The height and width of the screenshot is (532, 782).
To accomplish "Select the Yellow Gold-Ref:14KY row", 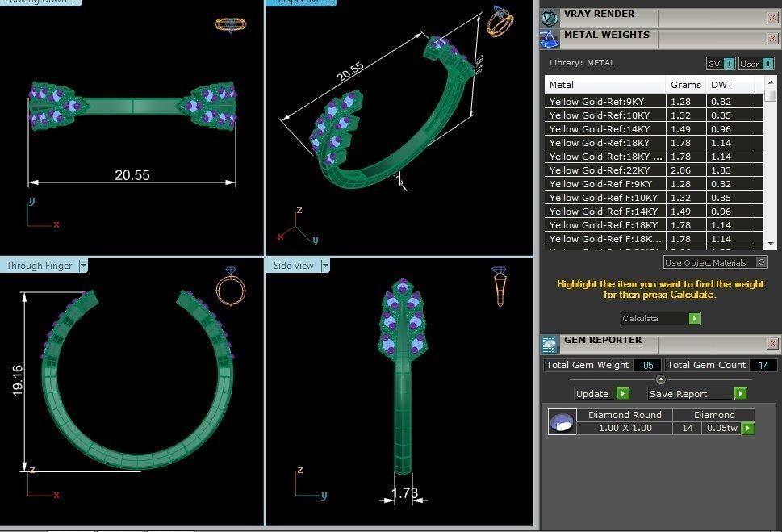I will (605, 129).
